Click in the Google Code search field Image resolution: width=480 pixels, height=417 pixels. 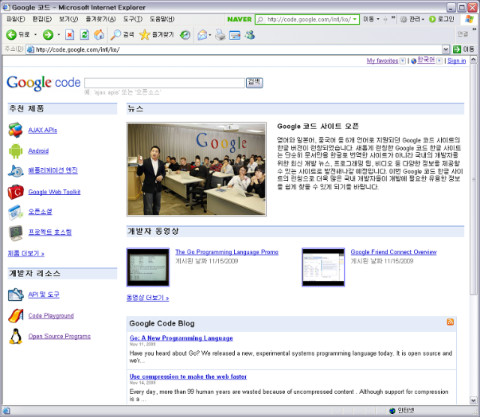point(164,83)
